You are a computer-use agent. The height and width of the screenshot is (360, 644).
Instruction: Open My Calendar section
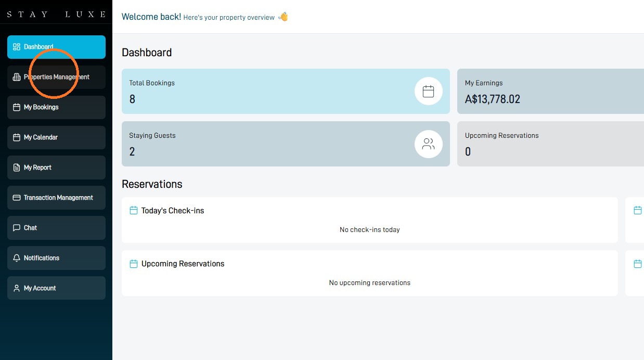click(56, 137)
